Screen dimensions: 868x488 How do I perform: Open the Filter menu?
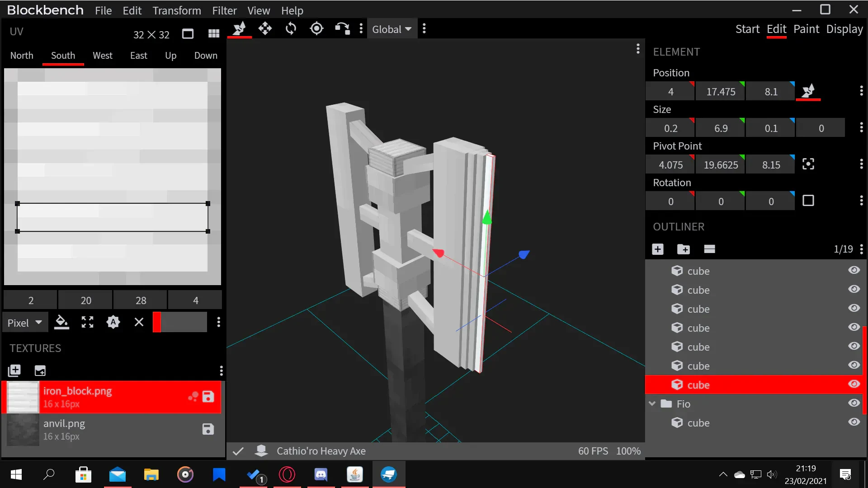tap(224, 10)
